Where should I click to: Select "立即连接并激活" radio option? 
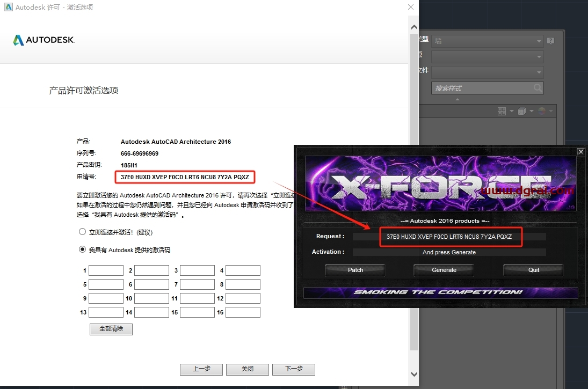pos(82,232)
